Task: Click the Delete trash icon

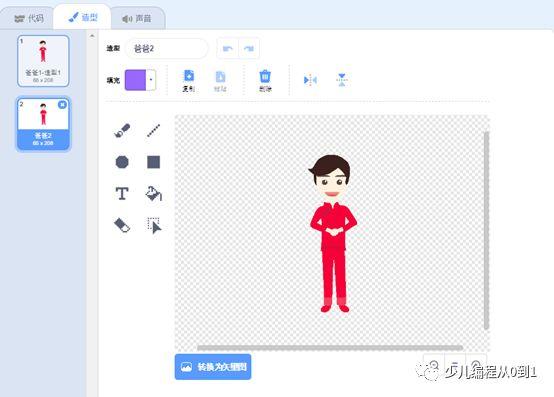Action: [265, 81]
